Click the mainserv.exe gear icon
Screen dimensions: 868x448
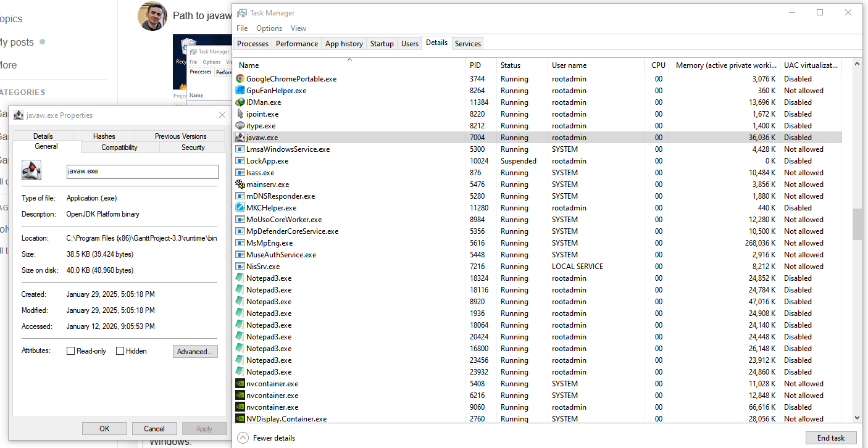pos(241,185)
